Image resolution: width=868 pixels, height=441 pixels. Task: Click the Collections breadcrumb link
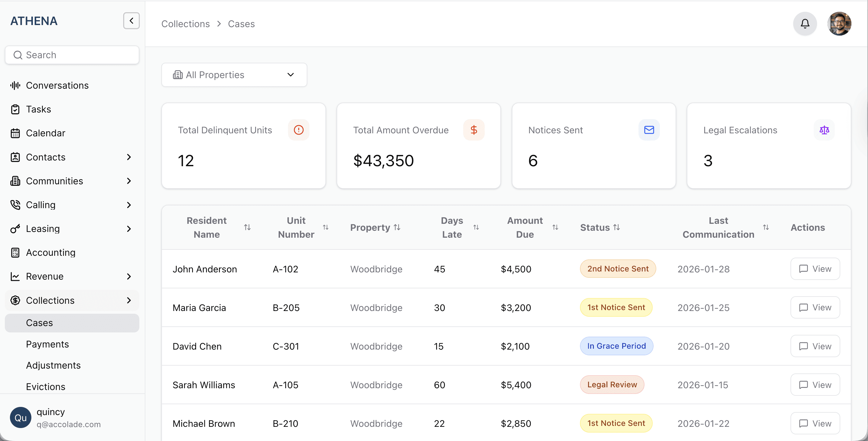(x=185, y=24)
